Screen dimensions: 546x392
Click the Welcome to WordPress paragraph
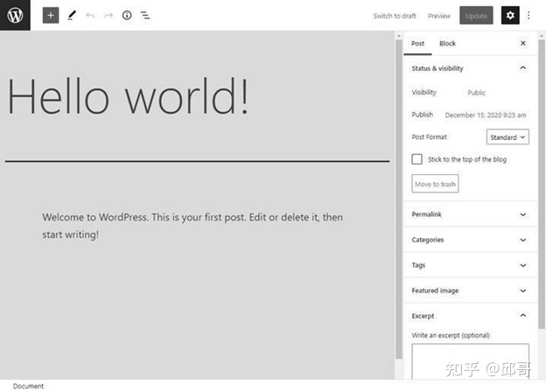(192, 226)
